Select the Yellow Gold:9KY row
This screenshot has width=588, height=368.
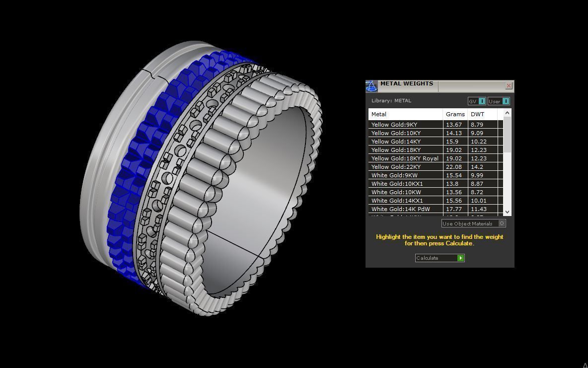click(x=436, y=125)
